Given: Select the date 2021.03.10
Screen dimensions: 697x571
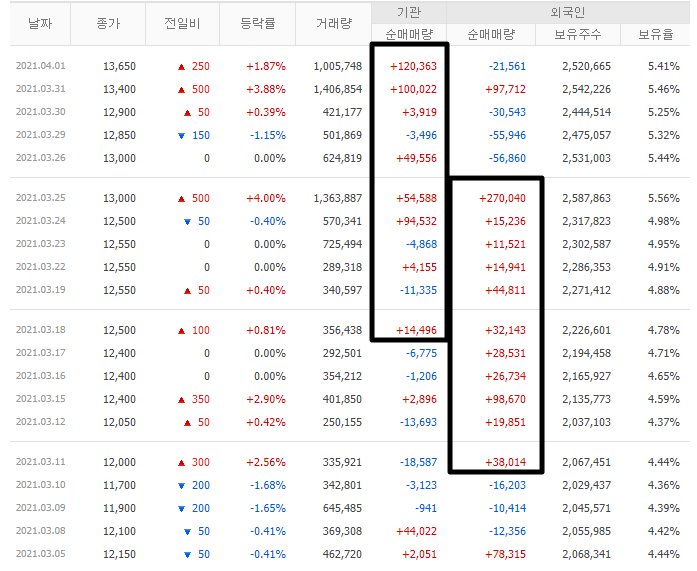Looking at the screenshot, I should click(x=40, y=485).
